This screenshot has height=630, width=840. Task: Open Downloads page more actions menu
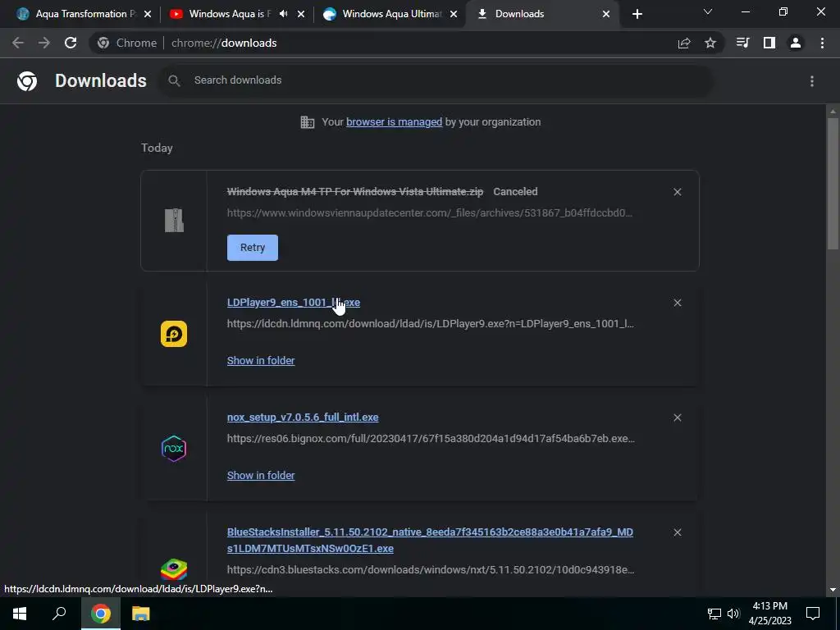coord(812,81)
